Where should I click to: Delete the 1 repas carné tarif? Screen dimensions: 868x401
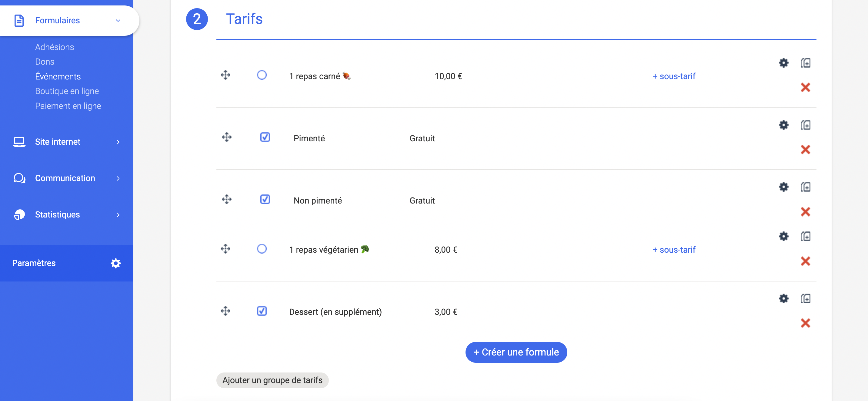805,87
